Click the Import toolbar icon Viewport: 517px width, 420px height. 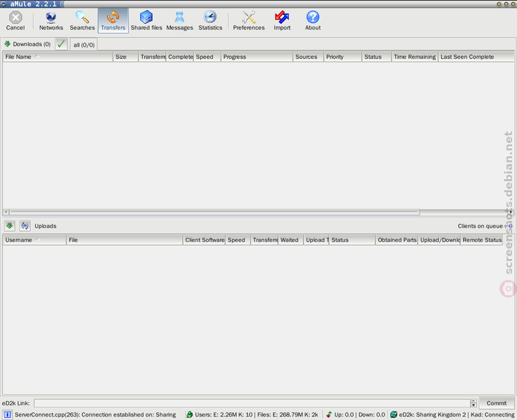pyautogui.click(x=282, y=21)
